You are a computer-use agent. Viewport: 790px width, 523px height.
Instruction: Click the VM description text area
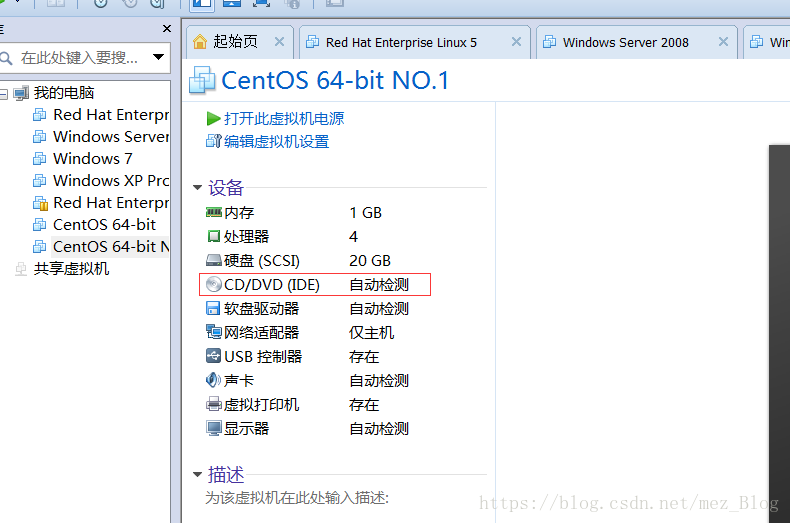[x=297, y=498]
